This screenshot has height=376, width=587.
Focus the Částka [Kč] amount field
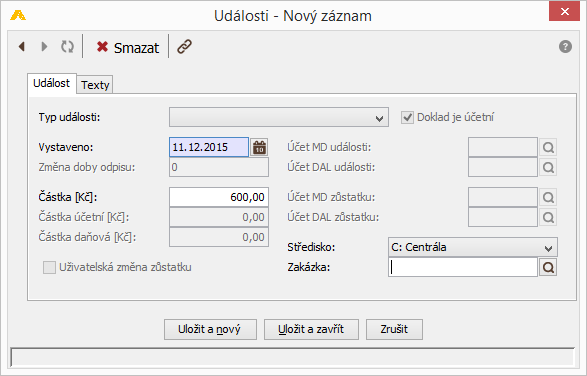[219, 197]
